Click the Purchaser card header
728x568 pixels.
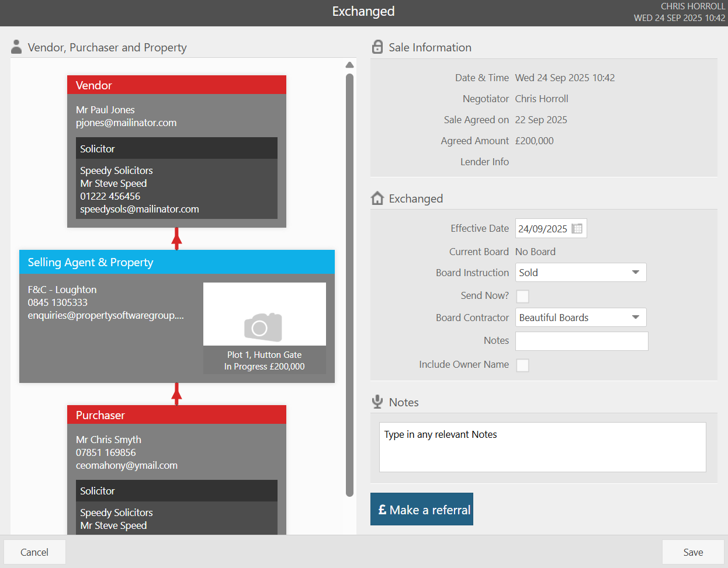176,414
